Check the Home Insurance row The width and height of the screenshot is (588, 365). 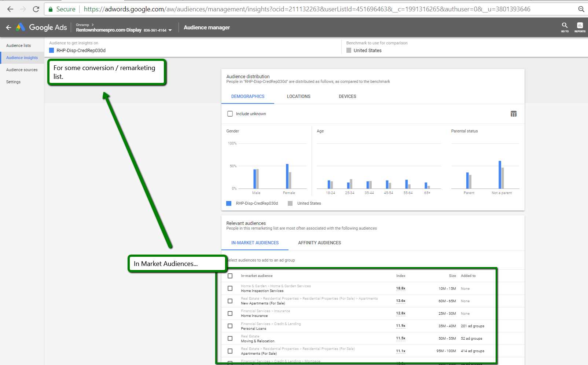[x=230, y=313]
